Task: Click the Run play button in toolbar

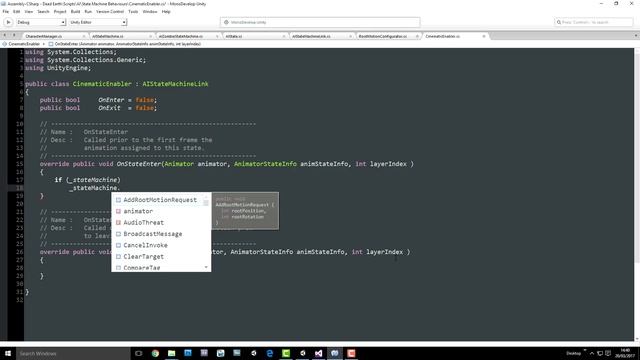Action: (x=8, y=22)
